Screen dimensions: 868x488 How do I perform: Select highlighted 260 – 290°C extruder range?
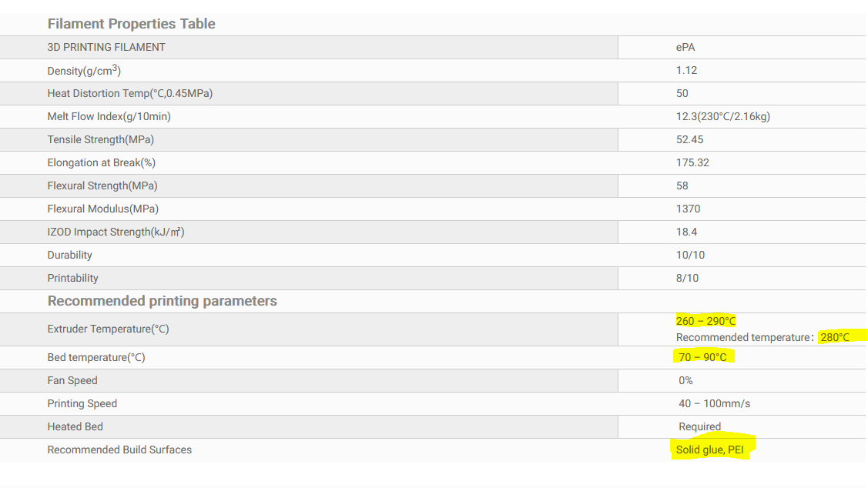(705, 321)
